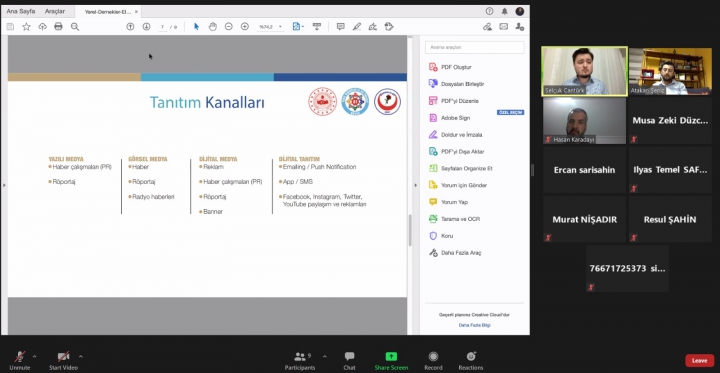
Task: Open the zoom percentage dropdown
Action: (x=271, y=27)
